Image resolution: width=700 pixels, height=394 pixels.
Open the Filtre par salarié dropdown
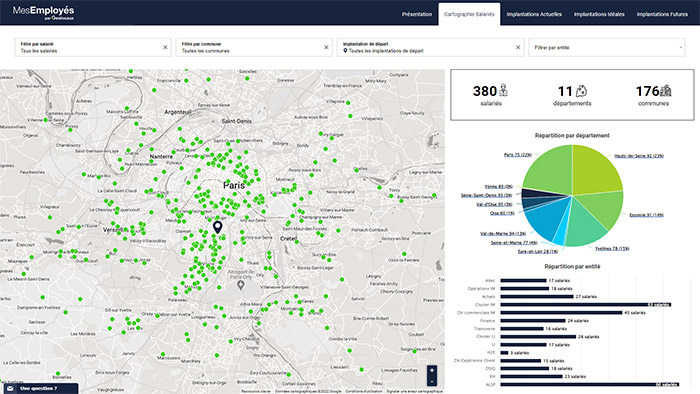[88, 47]
